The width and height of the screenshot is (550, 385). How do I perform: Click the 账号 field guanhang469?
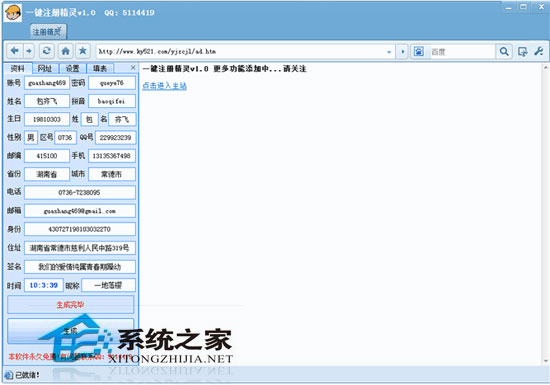[x=47, y=83]
